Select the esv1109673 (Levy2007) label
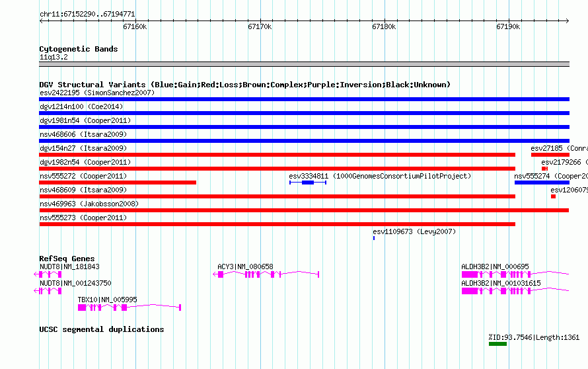The width and height of the screenshot is (588, 369). click(x=414, y=231)
